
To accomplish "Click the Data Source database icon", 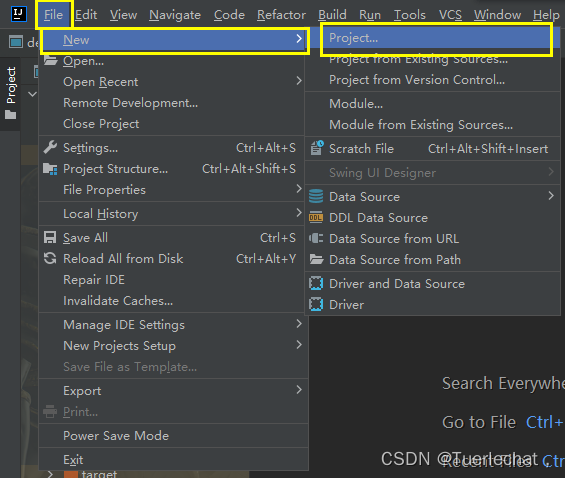I will (316, 197).
